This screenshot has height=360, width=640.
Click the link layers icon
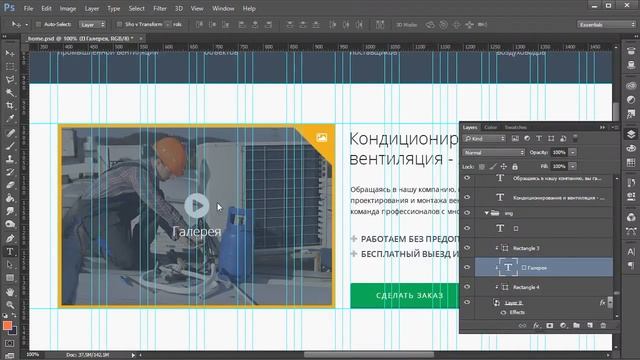(x=522, y=325)
